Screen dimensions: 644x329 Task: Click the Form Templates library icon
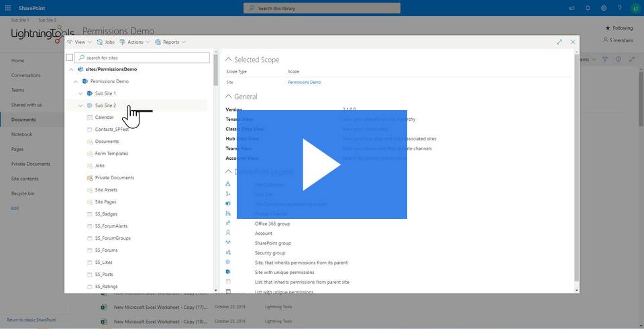click(x=90, y=153)
